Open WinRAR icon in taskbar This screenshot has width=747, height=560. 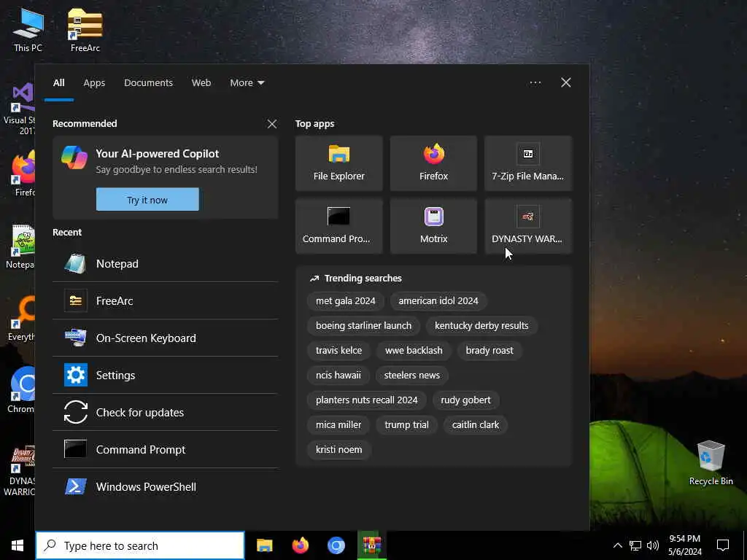coord(371,545)
